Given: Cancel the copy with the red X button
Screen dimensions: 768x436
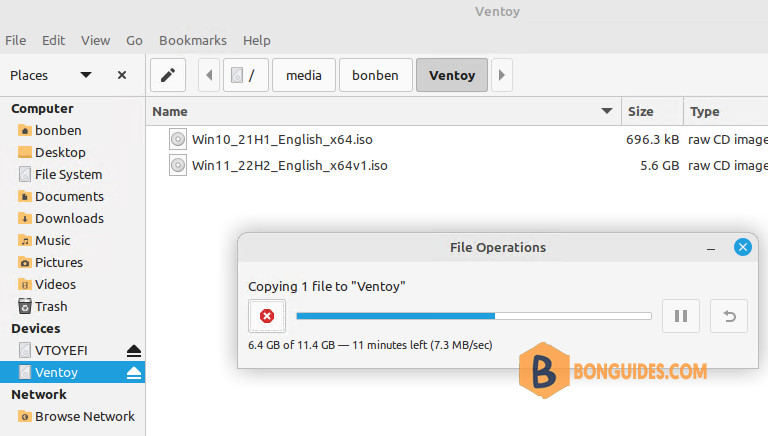Looking at the screenshot, I should coord(267,316).
